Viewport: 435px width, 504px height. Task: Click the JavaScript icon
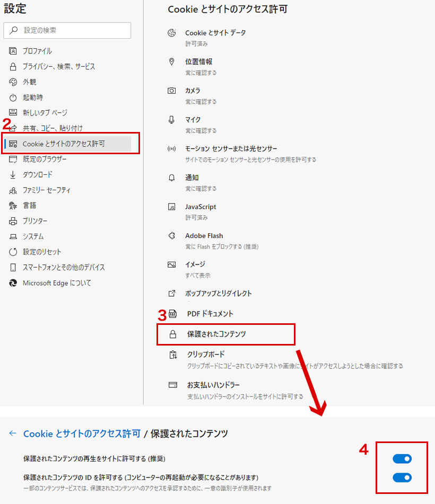tap(171, 207)
